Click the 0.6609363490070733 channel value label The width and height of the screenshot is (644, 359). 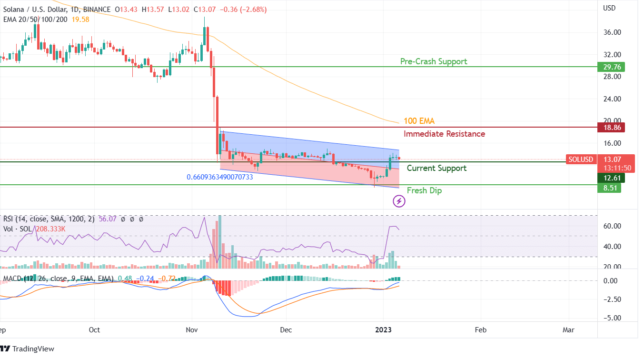click(219, 177)
